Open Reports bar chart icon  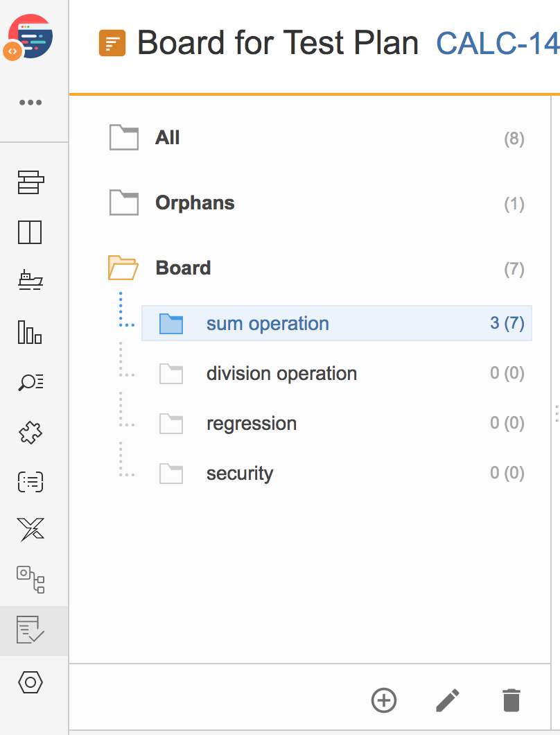coord(30,332)
